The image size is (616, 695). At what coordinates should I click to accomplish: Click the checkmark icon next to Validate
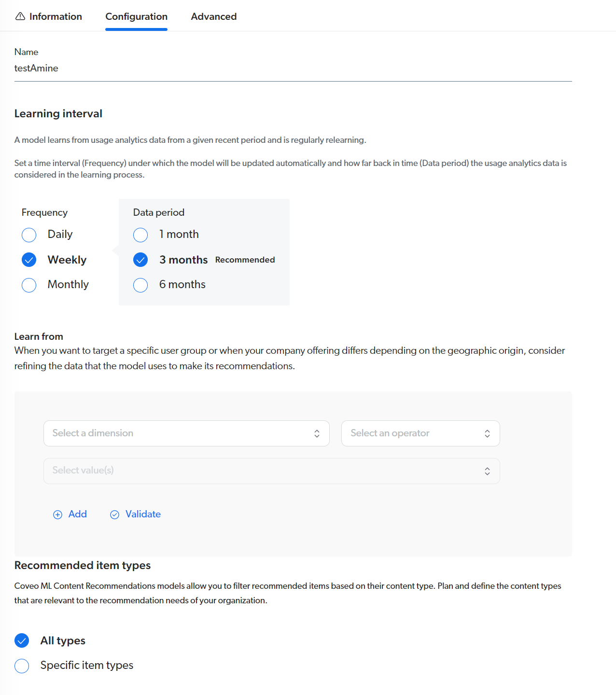pyautogui.click(x=114, y=514)
